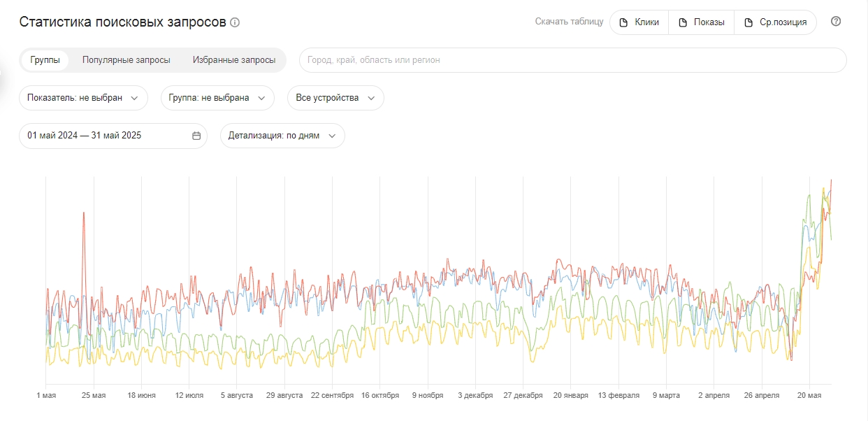Screen dimensions: 868x421
Task: Open help via the question mark icon
Action: [x=836, y=21]
